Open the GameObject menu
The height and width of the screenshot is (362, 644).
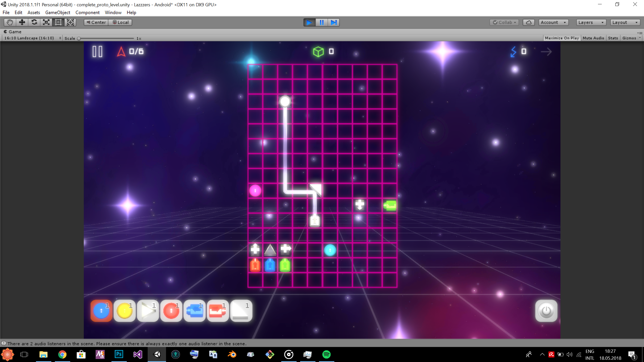pos(58,12)
